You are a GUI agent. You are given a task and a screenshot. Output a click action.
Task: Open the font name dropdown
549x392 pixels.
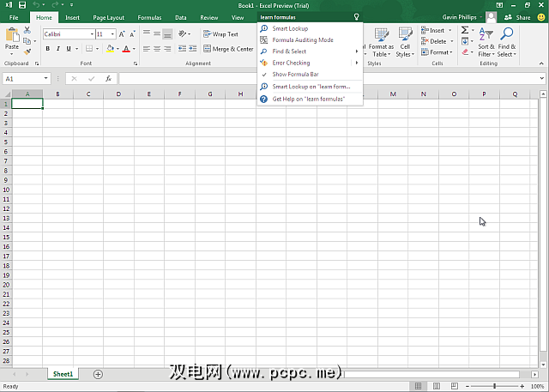[x=90, y=34]
